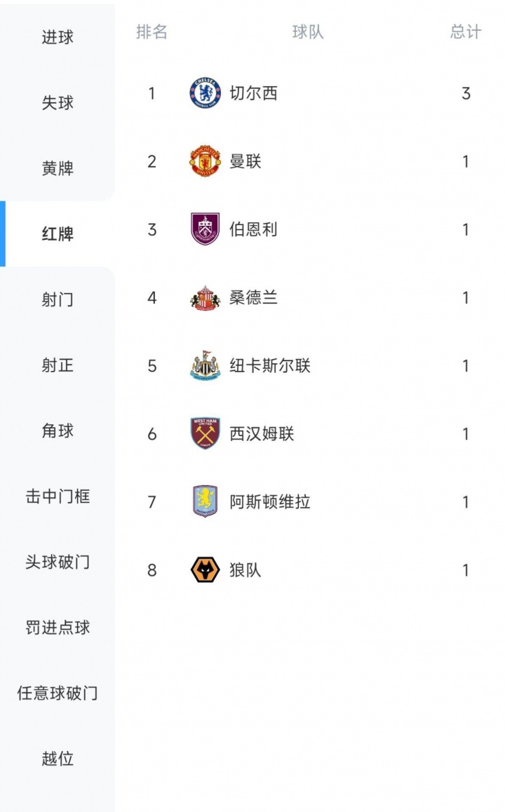505x812 pixels.
Task: Select the 黄牌 sidebar tab
Action: [58, 168]
